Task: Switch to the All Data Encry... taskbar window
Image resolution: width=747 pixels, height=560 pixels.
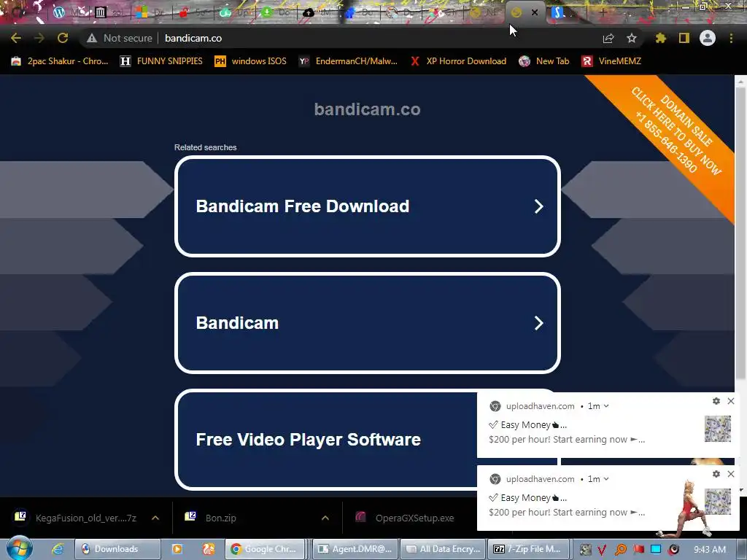Action: click(444, 549)
